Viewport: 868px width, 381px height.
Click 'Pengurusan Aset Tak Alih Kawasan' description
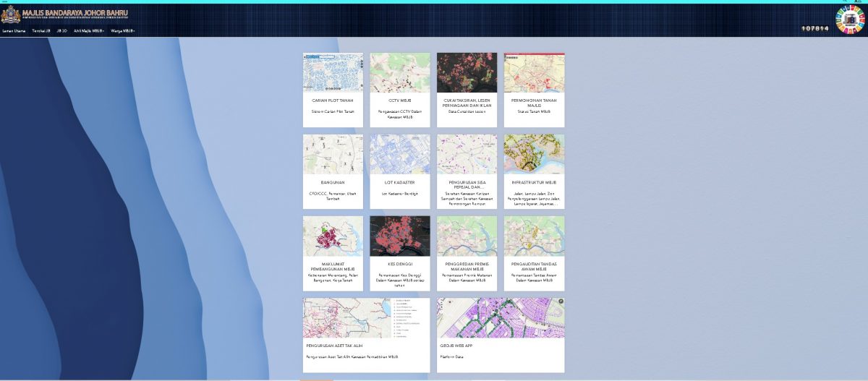click(352, 357)
